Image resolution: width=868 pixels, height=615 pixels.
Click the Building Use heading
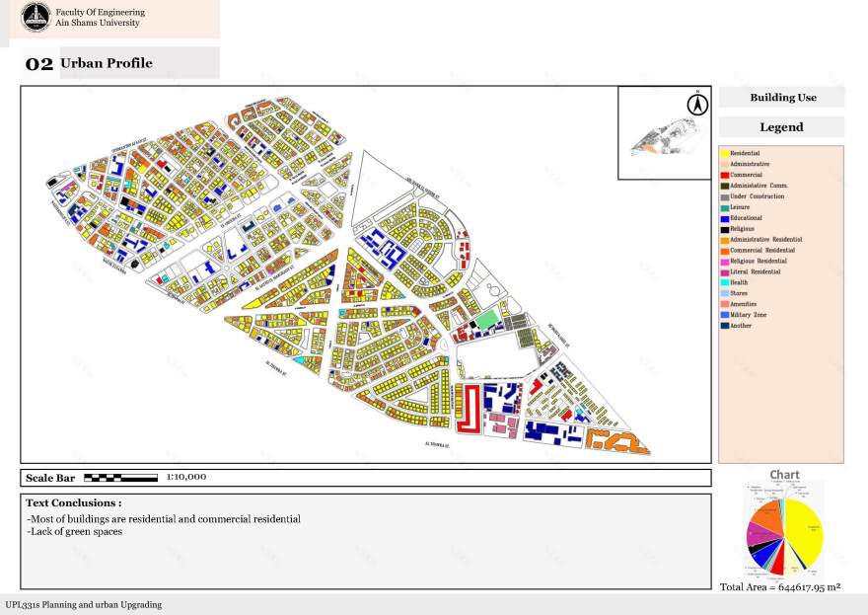pyautogui.click(x=782, y=98)
